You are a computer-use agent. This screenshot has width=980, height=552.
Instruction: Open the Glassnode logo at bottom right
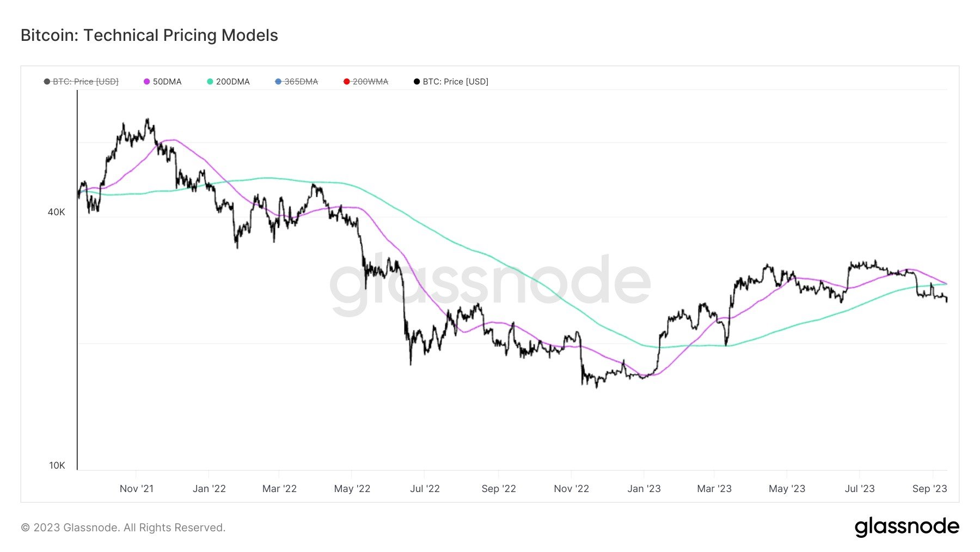pyautogui.click(x=906, y=527)
